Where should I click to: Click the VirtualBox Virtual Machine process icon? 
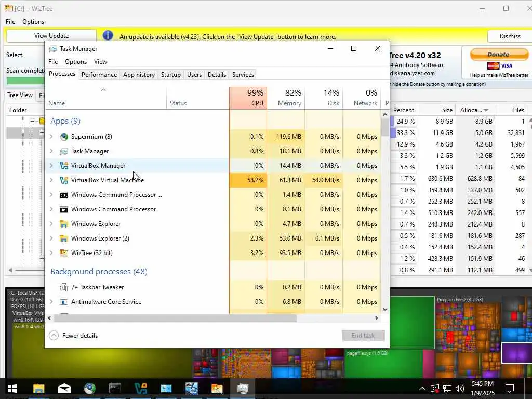tap(64, 180)
